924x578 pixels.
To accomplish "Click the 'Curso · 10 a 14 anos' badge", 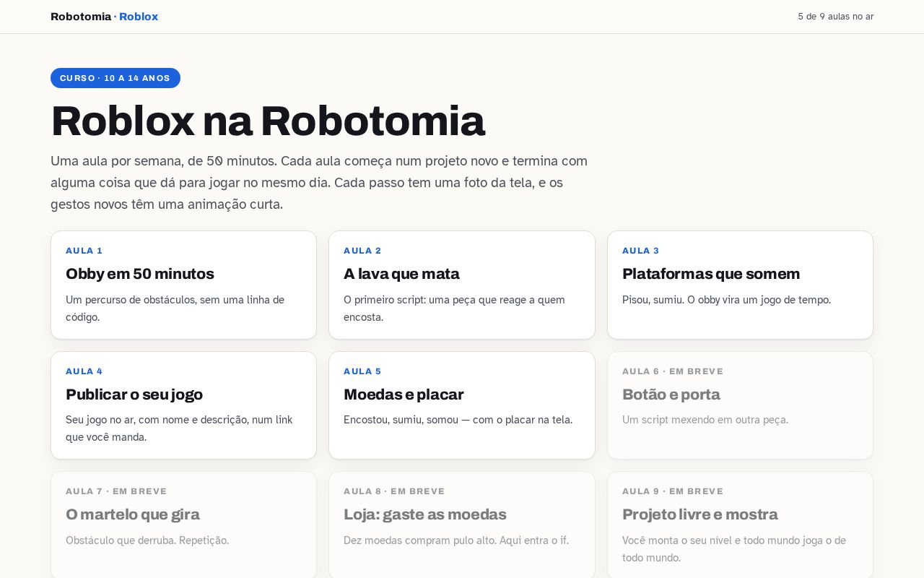I will [x=115, y=78].
